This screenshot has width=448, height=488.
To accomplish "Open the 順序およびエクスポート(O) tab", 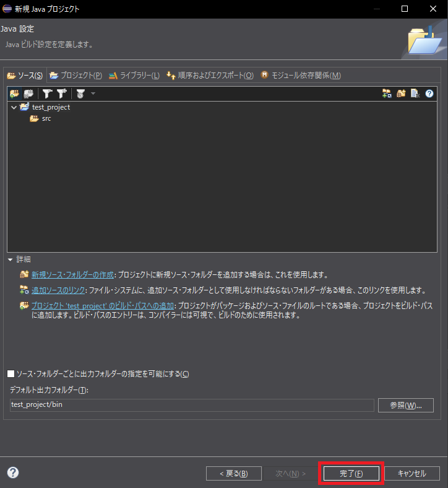I will click(x=210, y=76).
